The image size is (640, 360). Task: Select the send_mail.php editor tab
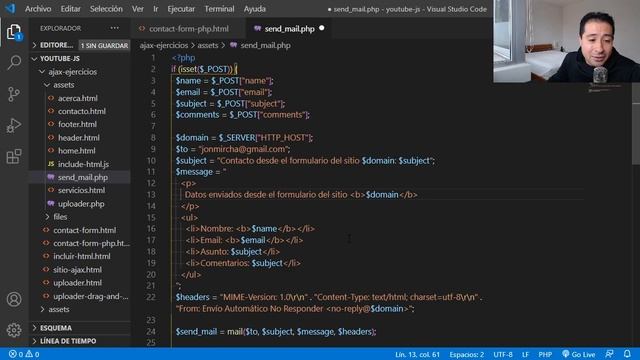click(289, 29)
